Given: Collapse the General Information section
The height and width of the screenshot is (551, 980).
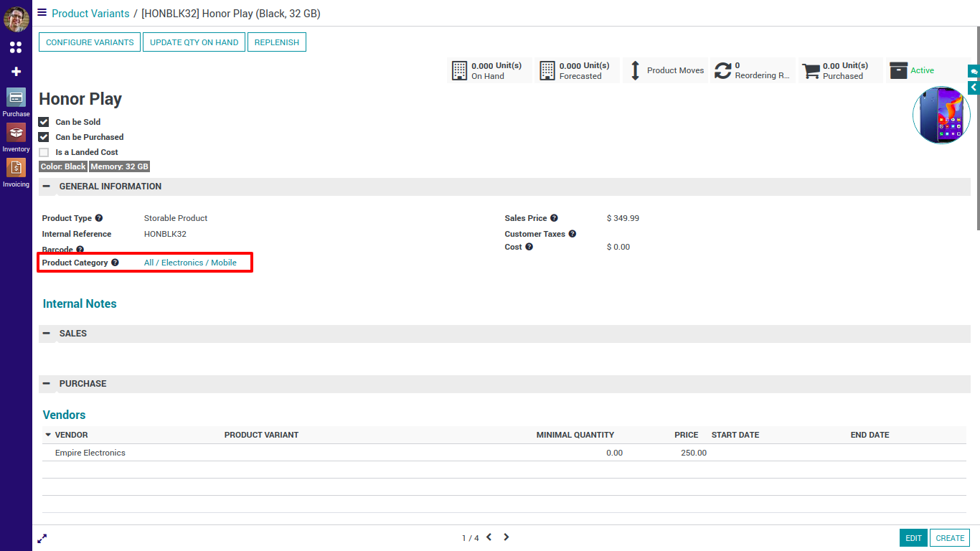Looking at the screenshot, I should pos(47,187).
